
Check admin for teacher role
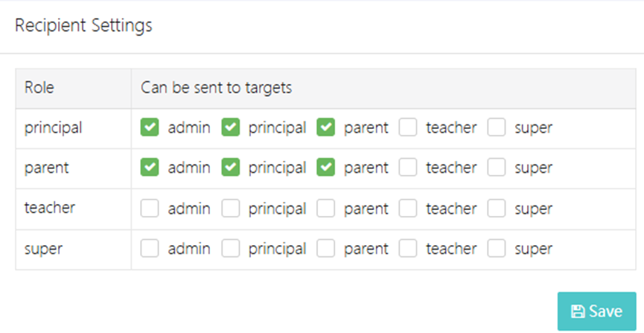click(x=150, y=209)
